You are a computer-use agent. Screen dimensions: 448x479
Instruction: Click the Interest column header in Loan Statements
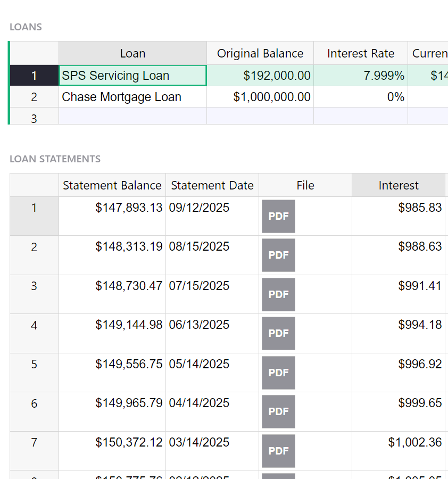tap(399, 185)
